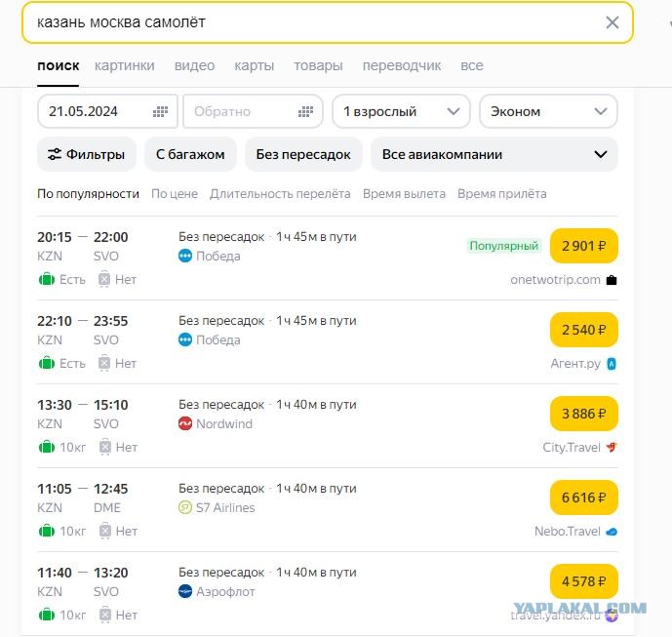Viewport: 672px width, 637px height.
Task: Open the Фильтры panel
Action: [87, 154]
